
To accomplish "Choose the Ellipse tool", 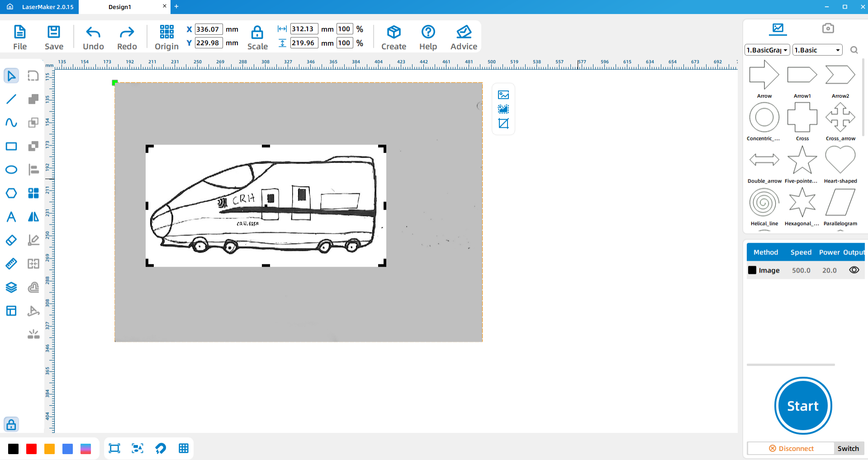I will tap(11, 169).
